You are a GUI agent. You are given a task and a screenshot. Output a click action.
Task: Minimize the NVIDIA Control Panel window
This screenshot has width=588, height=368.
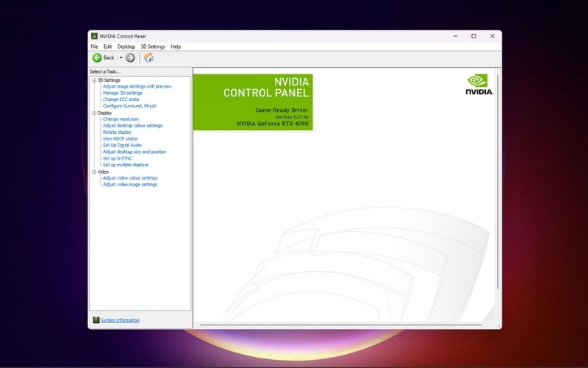(x=455, y=36)
